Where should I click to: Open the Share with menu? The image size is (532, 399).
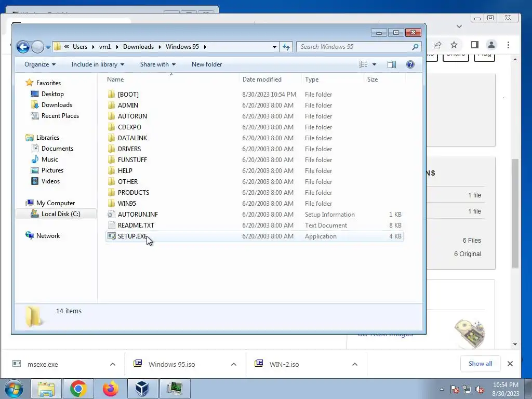point(158,64)
